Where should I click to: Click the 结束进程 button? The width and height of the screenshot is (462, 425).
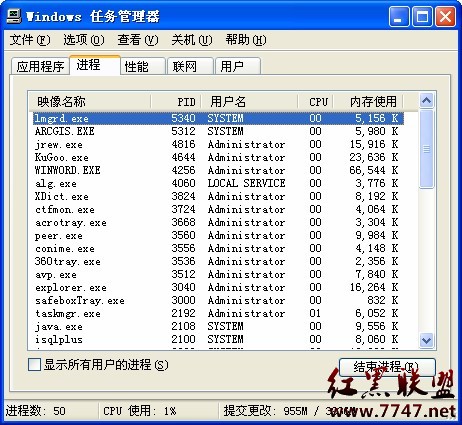coord(387,367)
